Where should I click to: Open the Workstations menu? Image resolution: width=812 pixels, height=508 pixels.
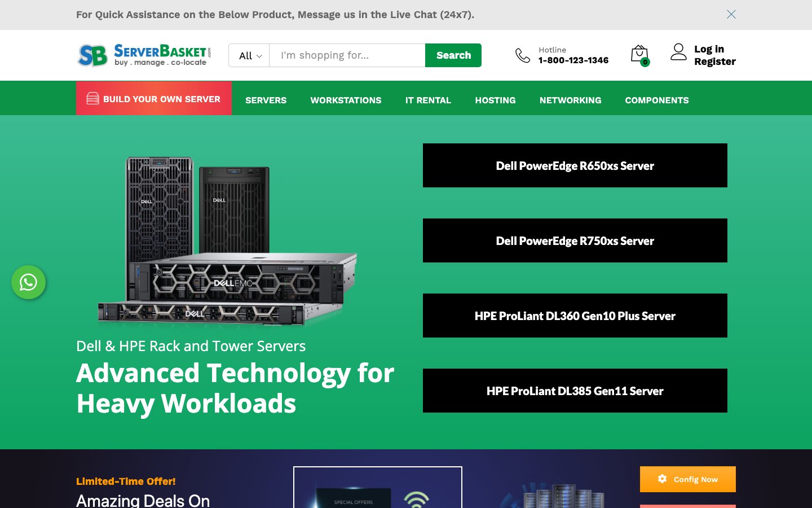(x=346, y=100)
